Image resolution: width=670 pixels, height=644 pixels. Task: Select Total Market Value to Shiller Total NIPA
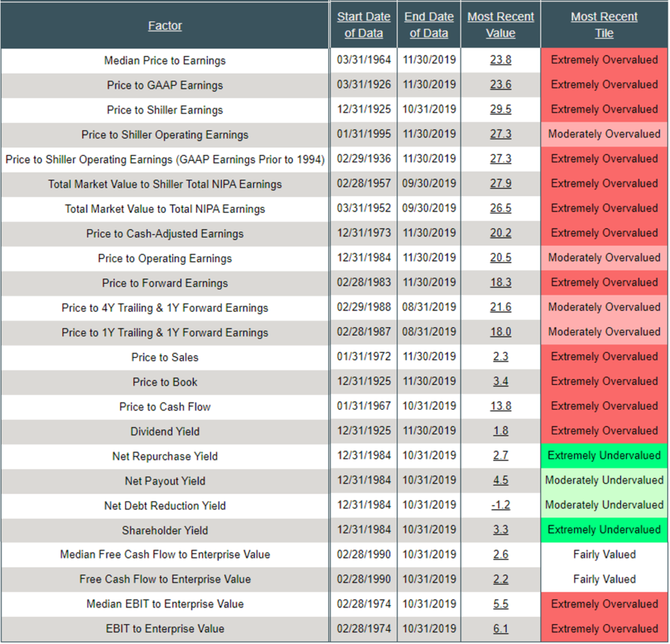165,184
